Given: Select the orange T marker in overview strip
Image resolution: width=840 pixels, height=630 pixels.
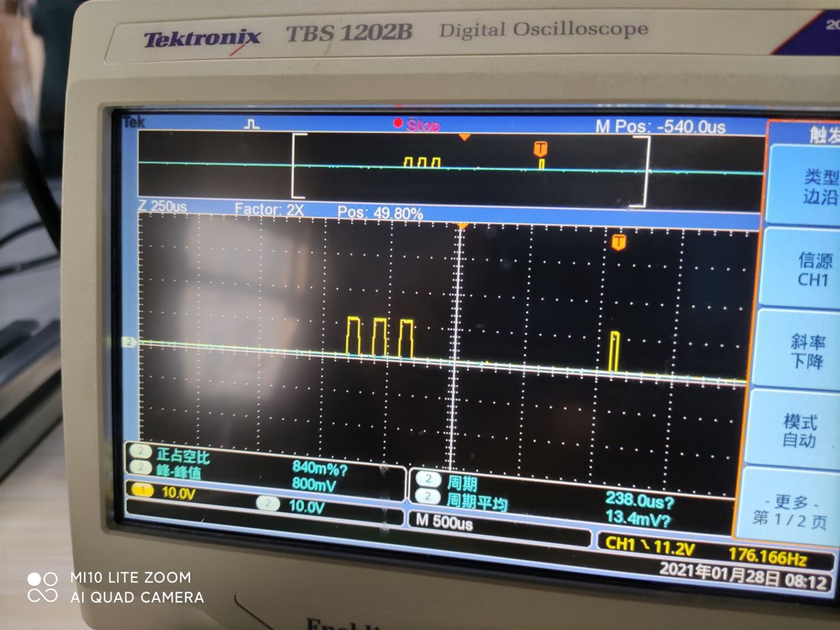Looking at the screenshot, I should point(541,149).
